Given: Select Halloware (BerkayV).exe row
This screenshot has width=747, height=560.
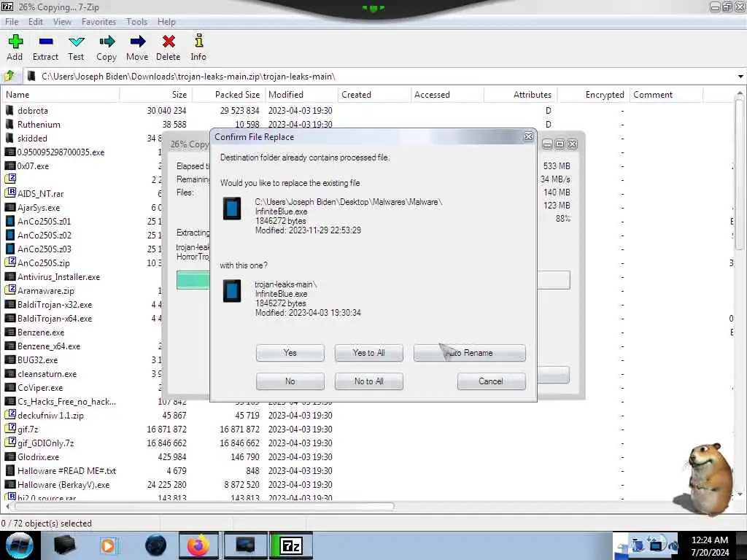Looking at the screenshot, I should [x=63, y=484].
